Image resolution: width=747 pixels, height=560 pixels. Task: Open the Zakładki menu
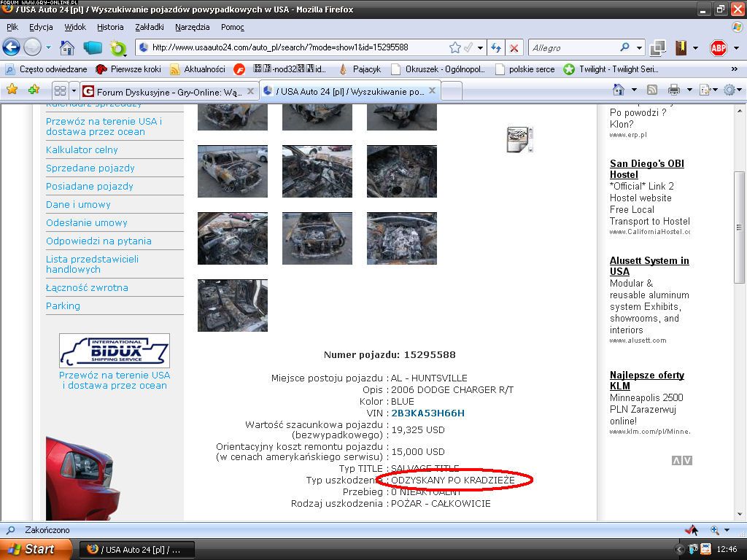(149, 27)
